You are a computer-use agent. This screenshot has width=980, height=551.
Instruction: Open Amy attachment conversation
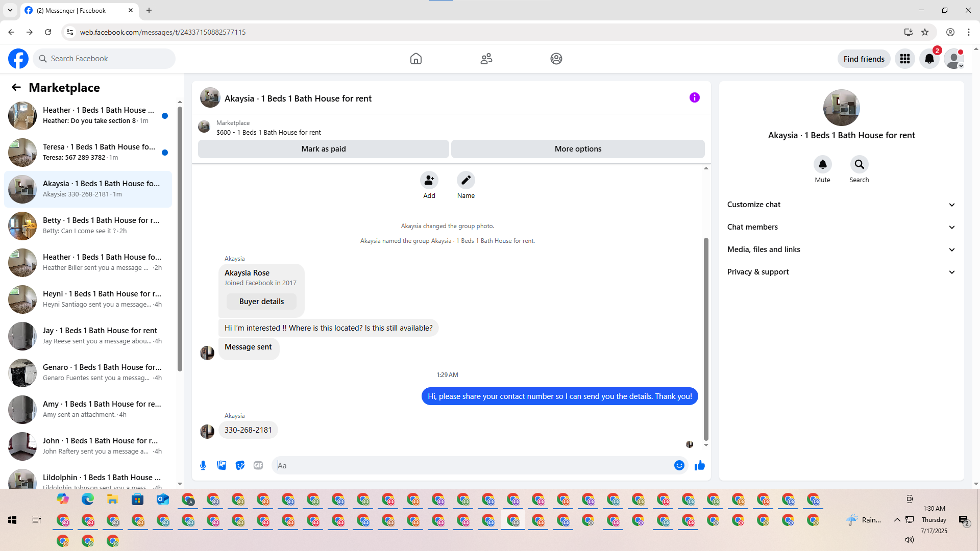88,410
